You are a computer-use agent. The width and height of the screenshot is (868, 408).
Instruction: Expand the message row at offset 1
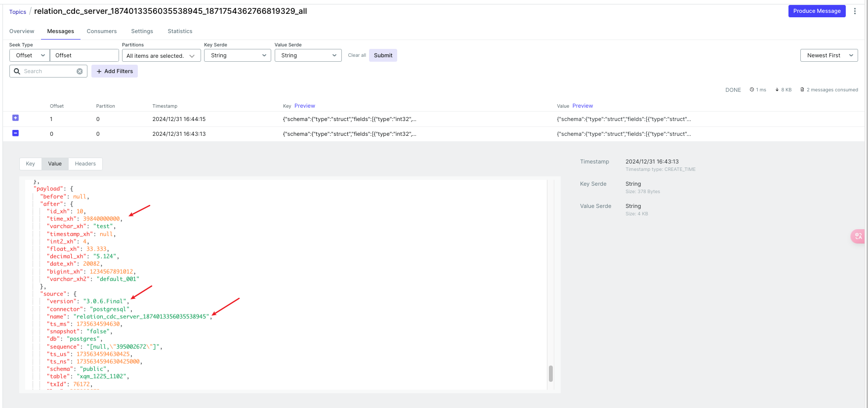tap(15, 118)
